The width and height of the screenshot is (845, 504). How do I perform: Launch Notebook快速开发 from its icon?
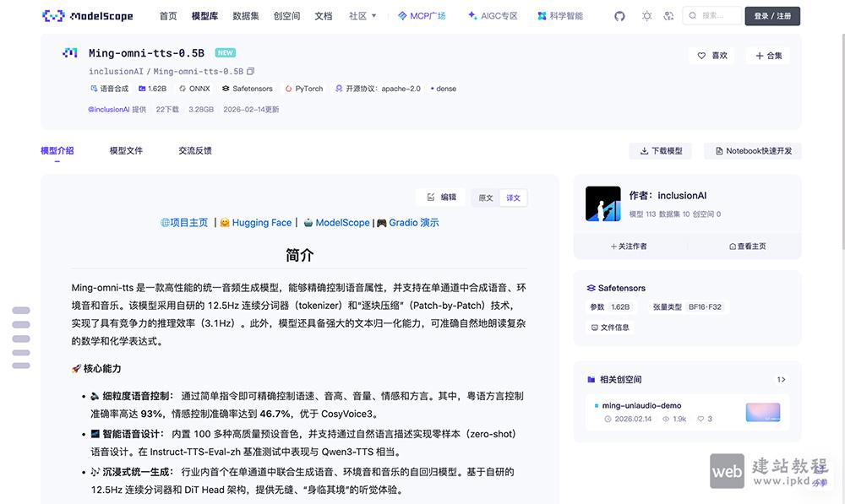pyautogui.click(x=721, y=150)
